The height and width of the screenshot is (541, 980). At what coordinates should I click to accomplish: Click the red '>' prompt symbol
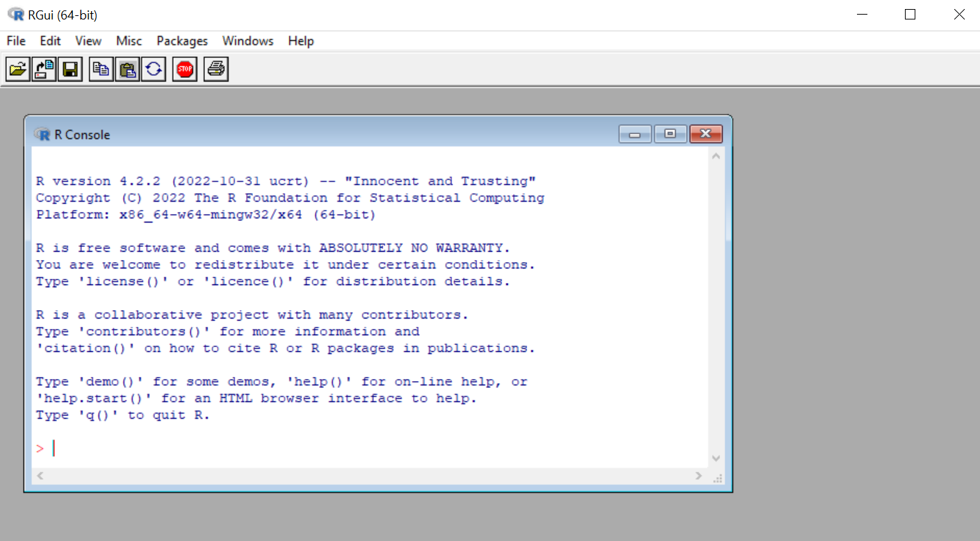click(x=40, y=449)
